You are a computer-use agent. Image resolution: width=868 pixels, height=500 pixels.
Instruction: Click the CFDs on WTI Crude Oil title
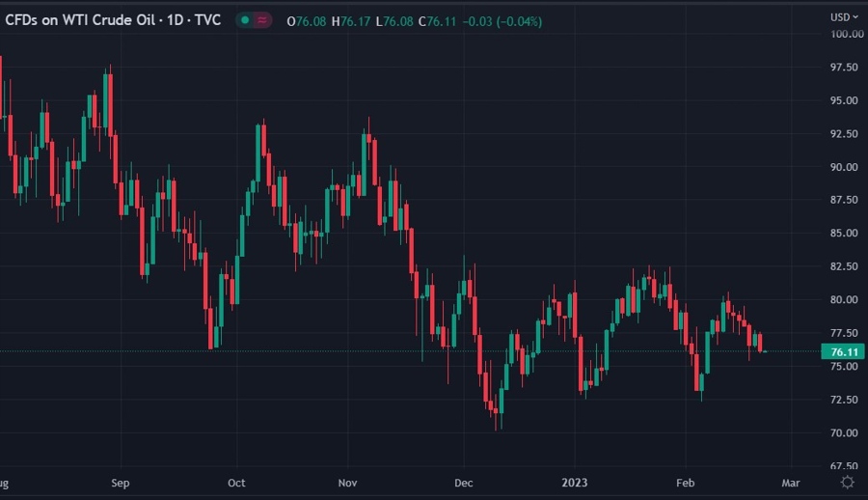tap(113, 20)
